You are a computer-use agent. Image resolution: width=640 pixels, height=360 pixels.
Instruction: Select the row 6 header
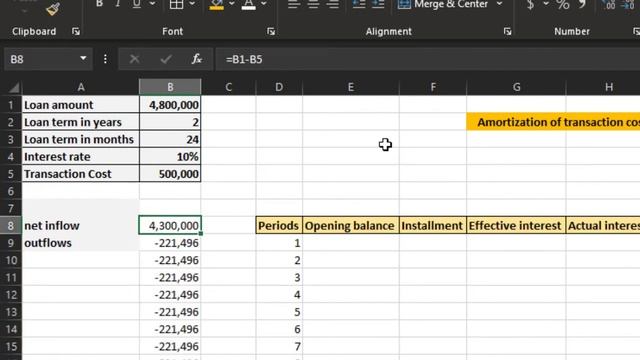11,191
